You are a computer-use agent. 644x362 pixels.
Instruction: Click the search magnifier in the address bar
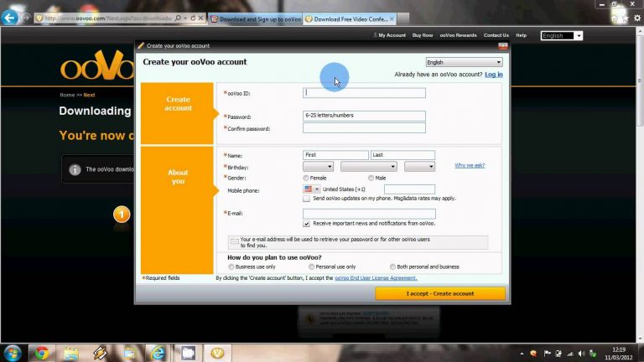(x=178, y=18)
